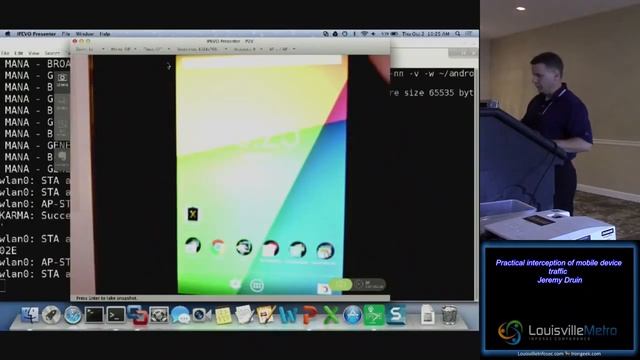This screenshot has height=360, width=640.
Task: Open the IPEVO Presenter application menu
Action: [36, 34]
